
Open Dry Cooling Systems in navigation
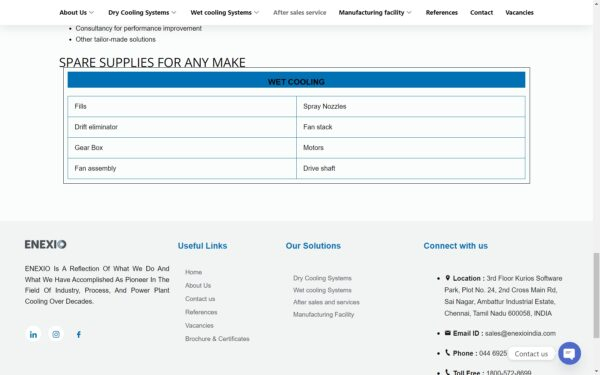coord(139,13)
